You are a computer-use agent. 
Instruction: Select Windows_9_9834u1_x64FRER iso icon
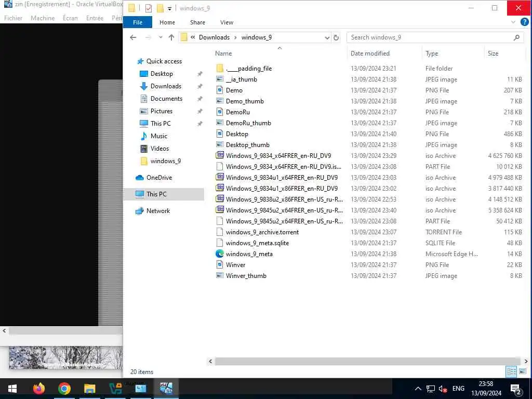pos(220,177)
